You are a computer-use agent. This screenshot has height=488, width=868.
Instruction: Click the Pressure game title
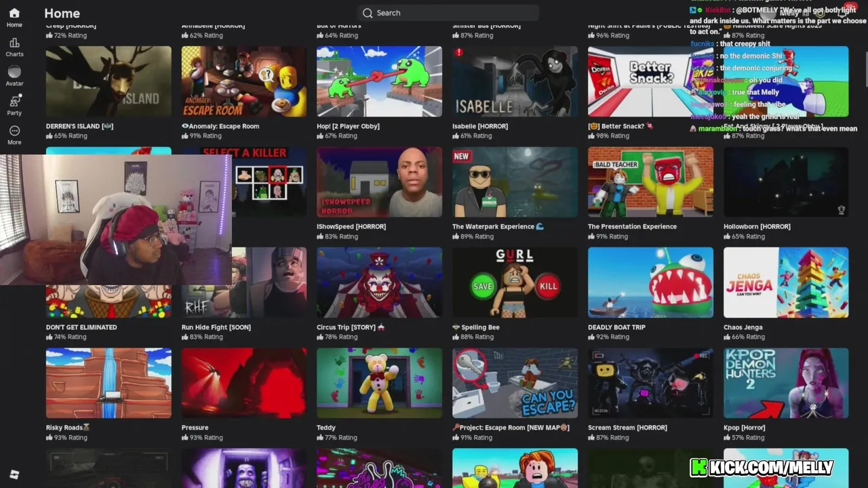(x=195, y=428)
